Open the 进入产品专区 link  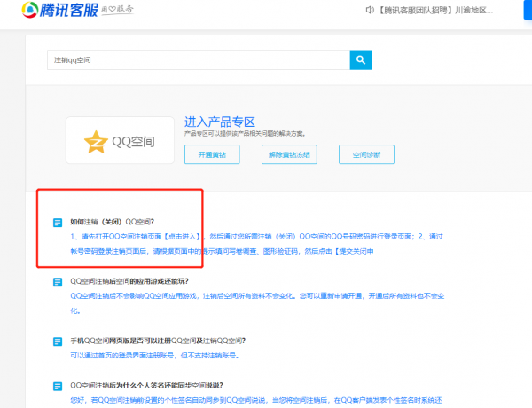pyautogui.click(x=220, y=122)
